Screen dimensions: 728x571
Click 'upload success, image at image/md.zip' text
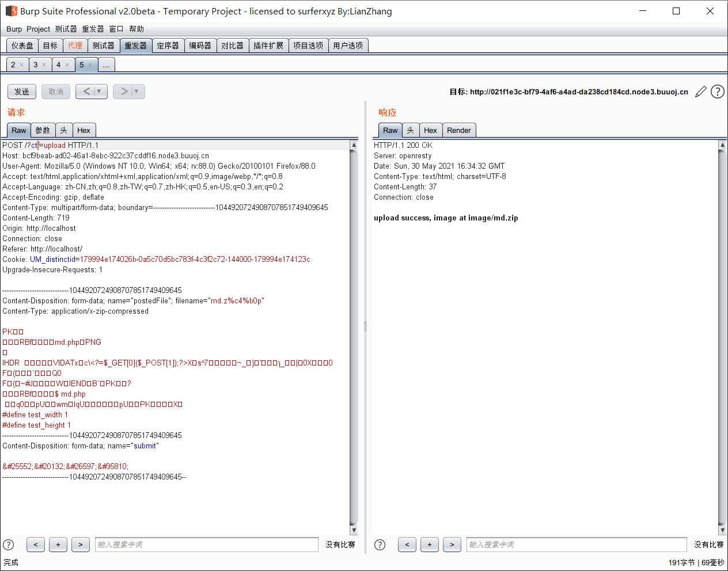pyautogui.click(x=446, y=218)
